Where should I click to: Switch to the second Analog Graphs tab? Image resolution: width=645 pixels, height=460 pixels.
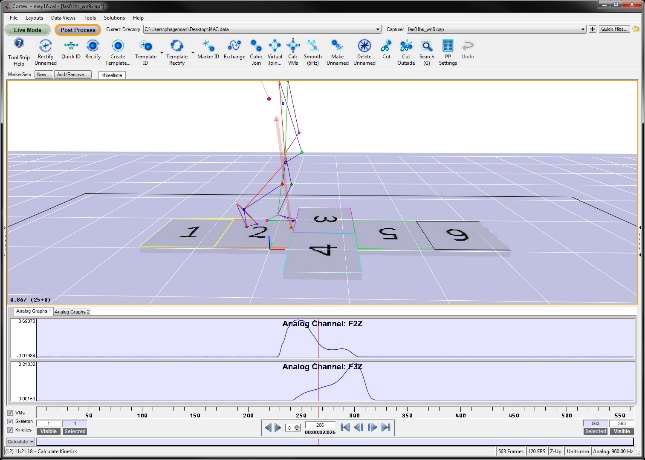pos(72,312)
